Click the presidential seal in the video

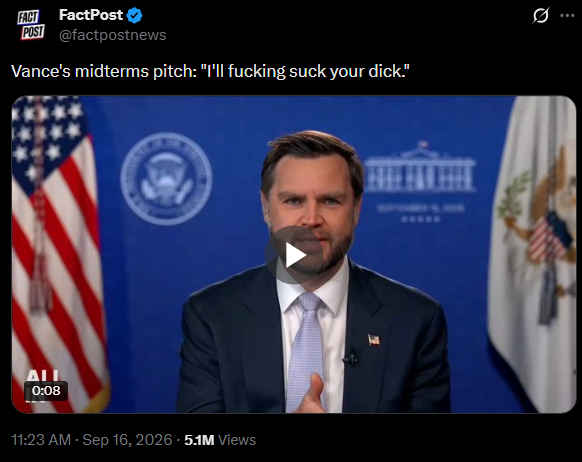pos(166,179)
